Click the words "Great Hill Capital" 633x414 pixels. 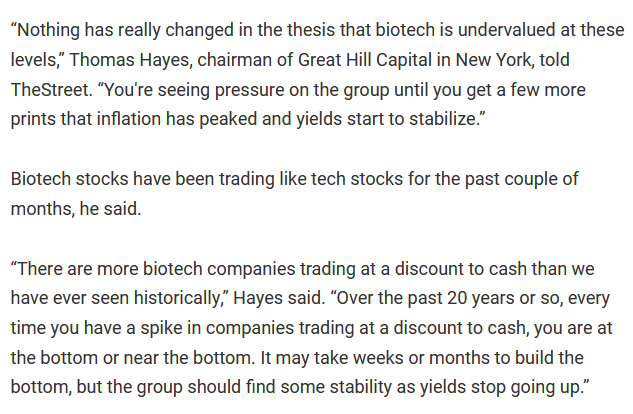(x=365, y=60)
